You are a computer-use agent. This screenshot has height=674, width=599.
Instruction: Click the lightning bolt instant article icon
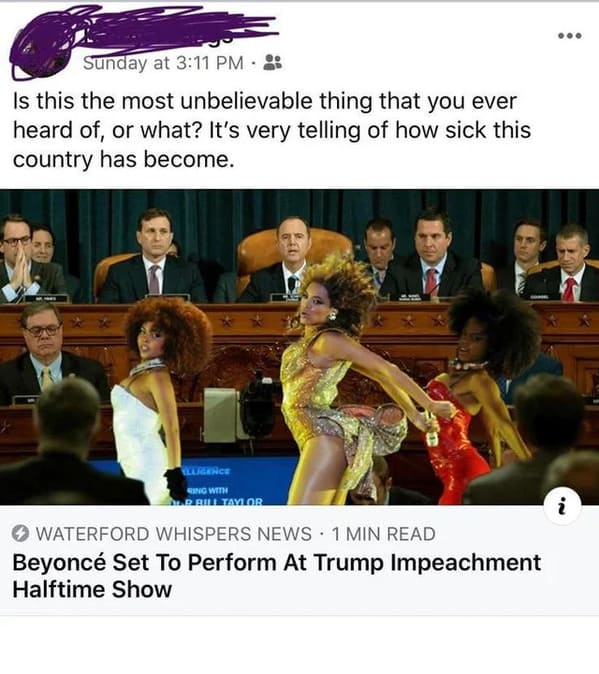coord(20,533)
